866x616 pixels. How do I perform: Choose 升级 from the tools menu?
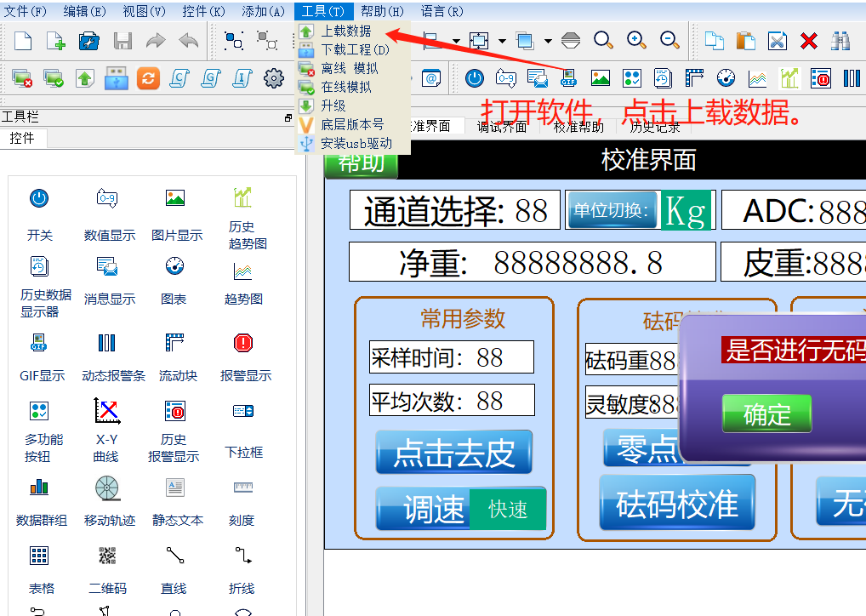coord(353,106)
